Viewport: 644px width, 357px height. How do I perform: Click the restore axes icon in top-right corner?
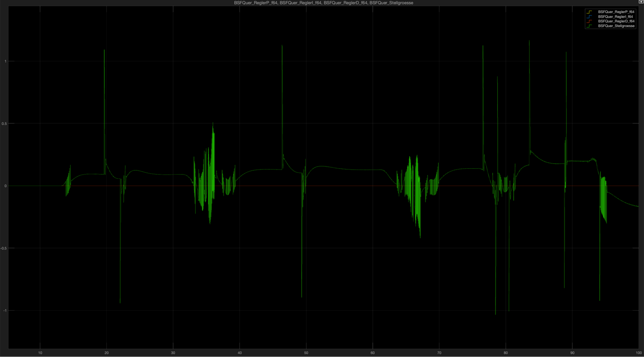[641, 2]
